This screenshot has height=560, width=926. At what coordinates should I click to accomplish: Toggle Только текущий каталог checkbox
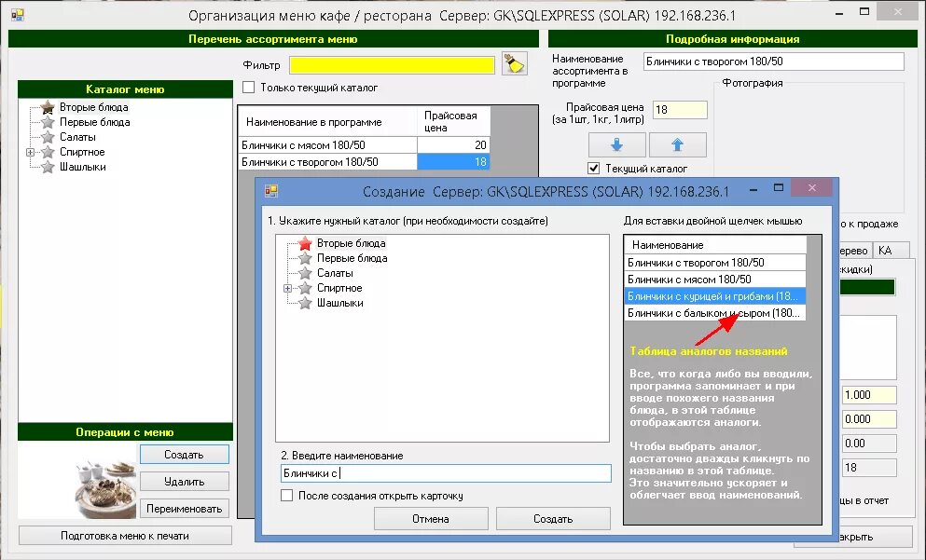coord(249,88)
